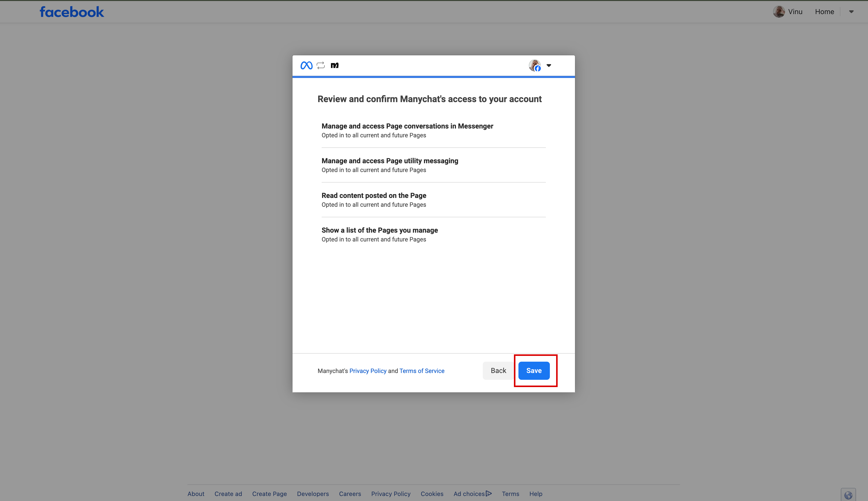Image resolution: width=868 pixels, height=501 pixels.
Task: Select the Manychat M logo icon
Action: [334, 65]
